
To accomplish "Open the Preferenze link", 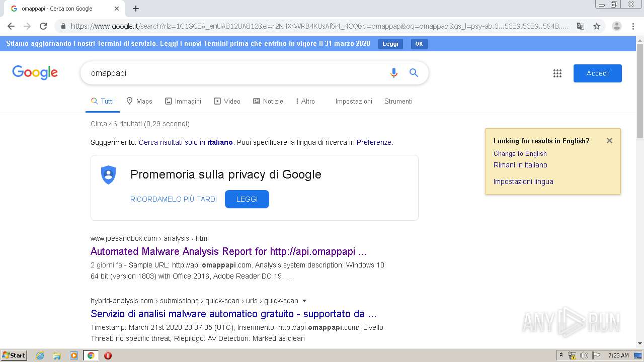I will (374, 142).
